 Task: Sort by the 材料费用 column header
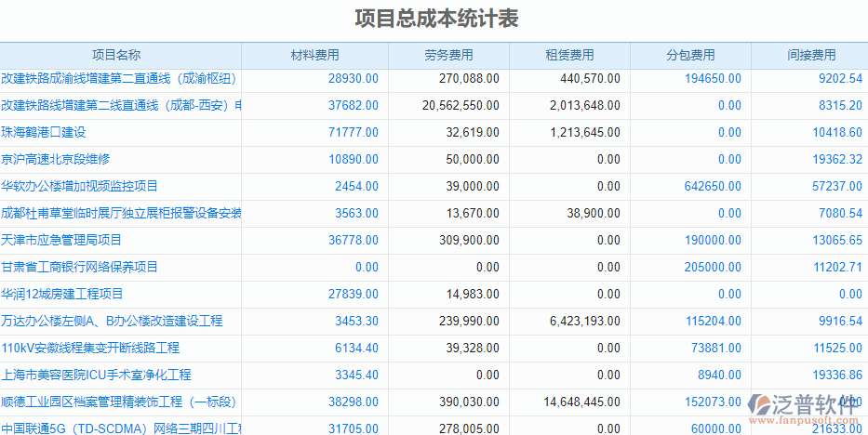pos(314,56)
